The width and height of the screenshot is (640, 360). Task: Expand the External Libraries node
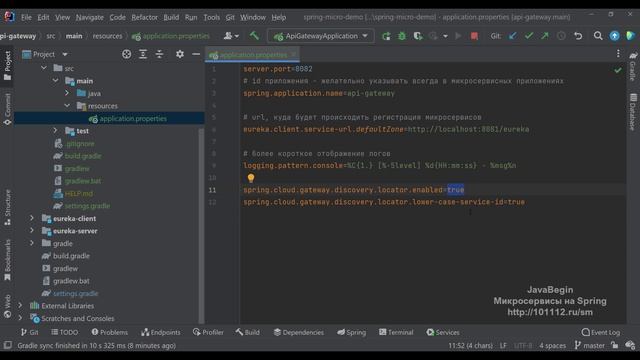[20, 306]
